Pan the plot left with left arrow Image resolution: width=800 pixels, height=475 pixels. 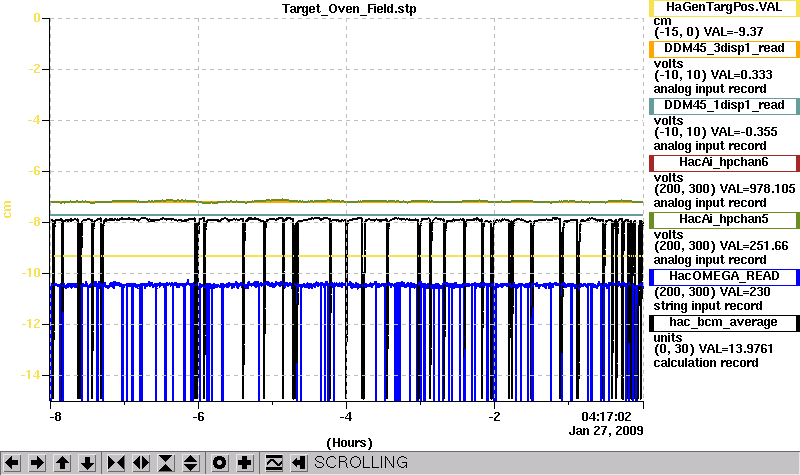click(12, 463)
